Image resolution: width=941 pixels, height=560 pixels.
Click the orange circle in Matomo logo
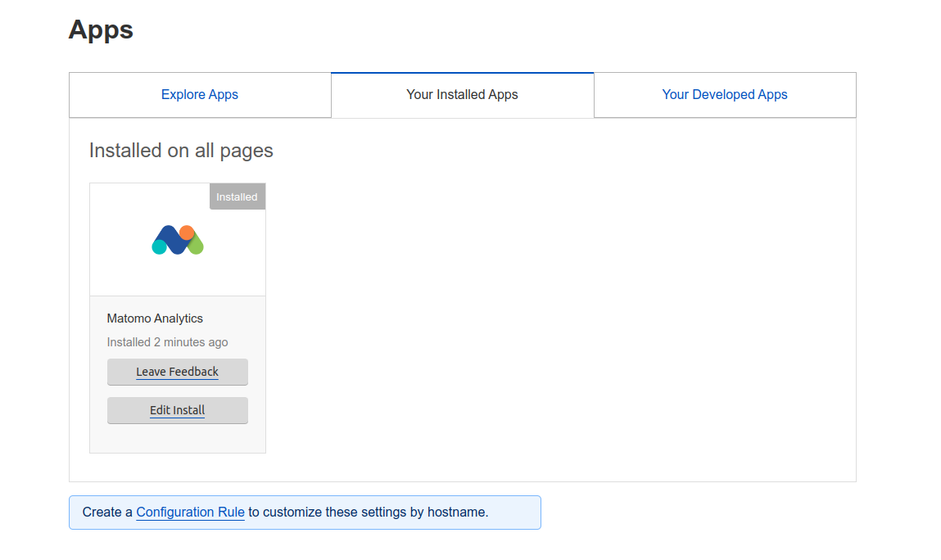click(187, 233)
